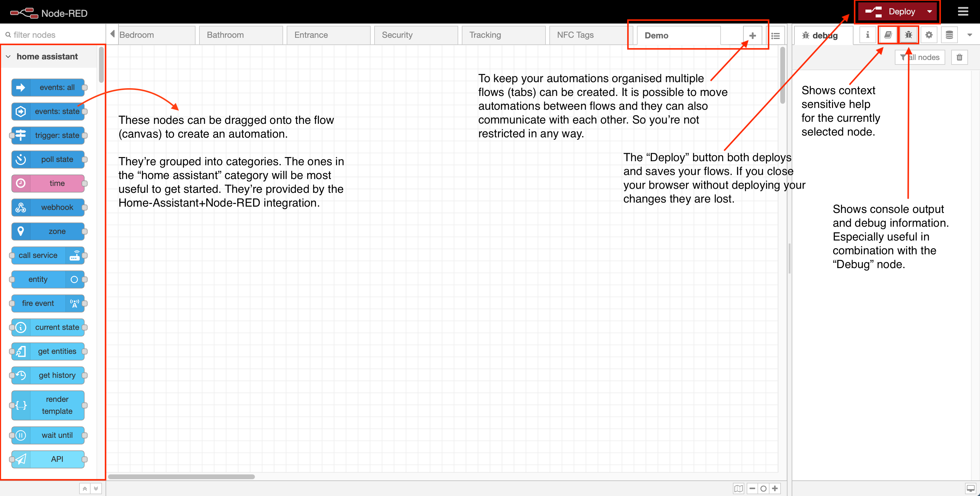Show the list of flows
The image size is (980, 496).
[x=775, y=36]
